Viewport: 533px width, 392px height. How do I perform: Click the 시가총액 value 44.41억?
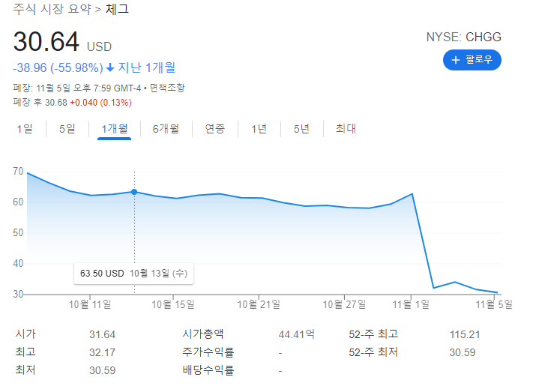[296, 334]
